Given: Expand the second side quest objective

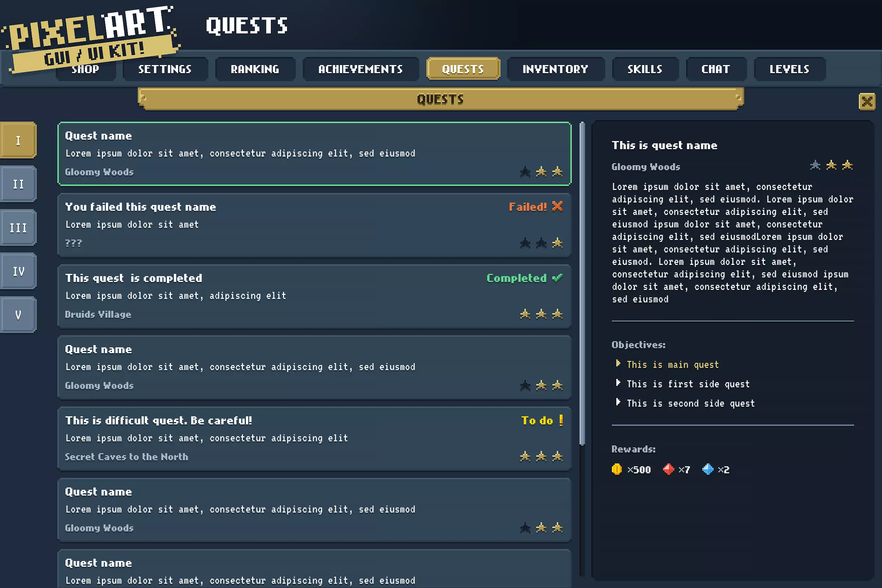Looking at the screenshot, I should pos(618,402).
